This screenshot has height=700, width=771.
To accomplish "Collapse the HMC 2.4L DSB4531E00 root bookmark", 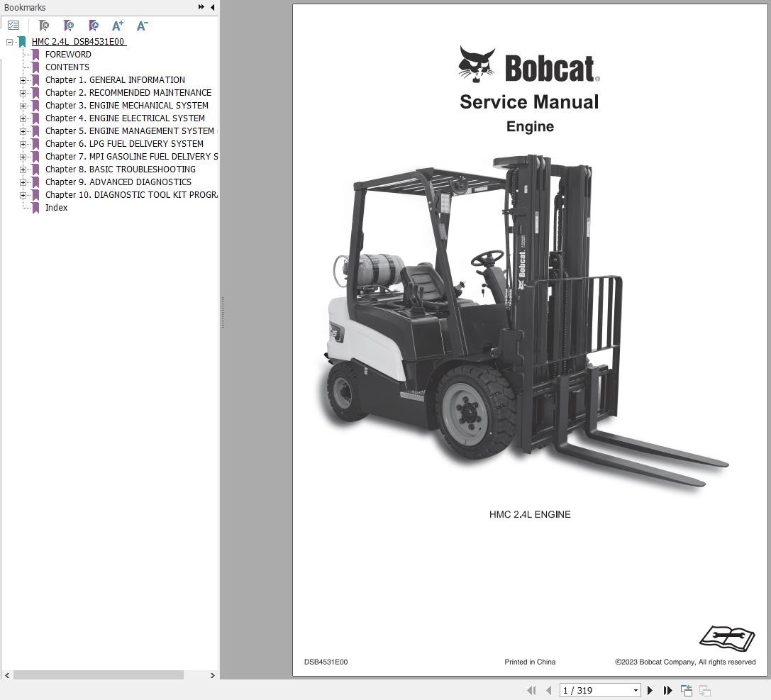I will (x=9, y=41).
